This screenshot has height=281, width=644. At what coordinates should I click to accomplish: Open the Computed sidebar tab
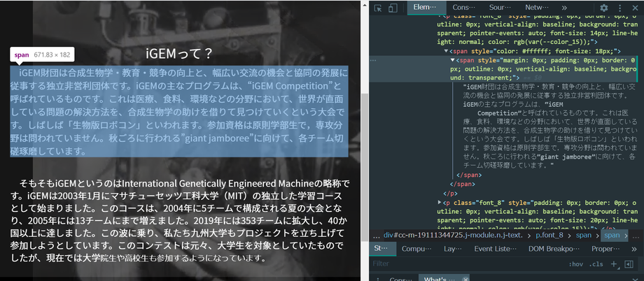pos(416,249)
